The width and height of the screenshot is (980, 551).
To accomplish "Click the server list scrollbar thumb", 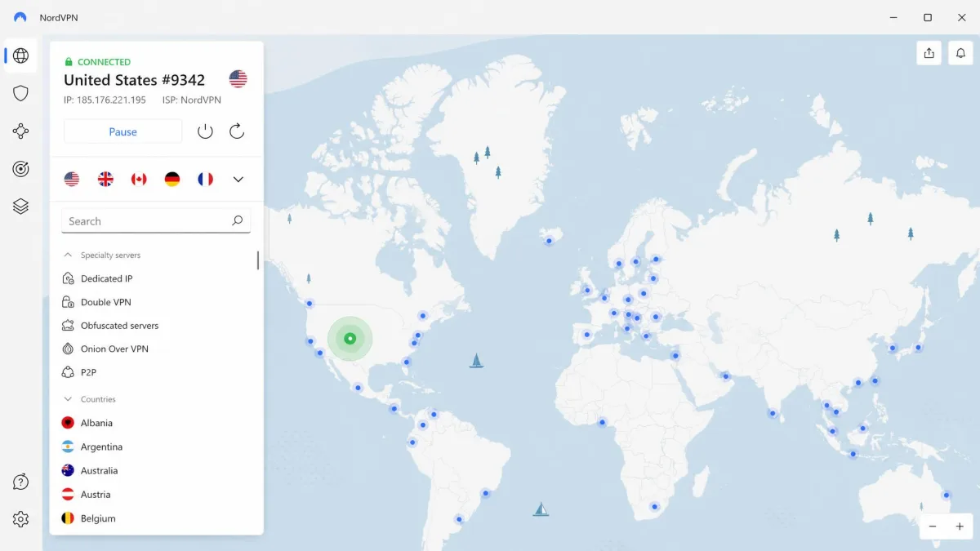I will tap(258, 260).
